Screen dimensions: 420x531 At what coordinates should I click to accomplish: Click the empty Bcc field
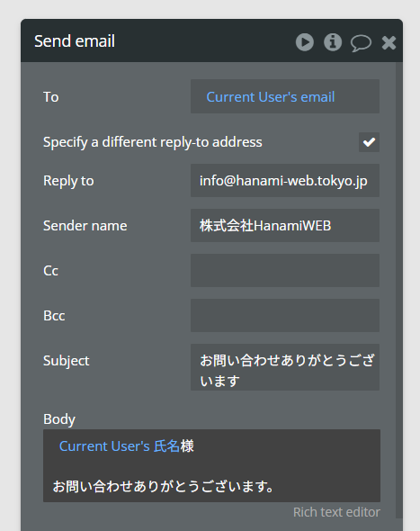[x=285, y=316]
